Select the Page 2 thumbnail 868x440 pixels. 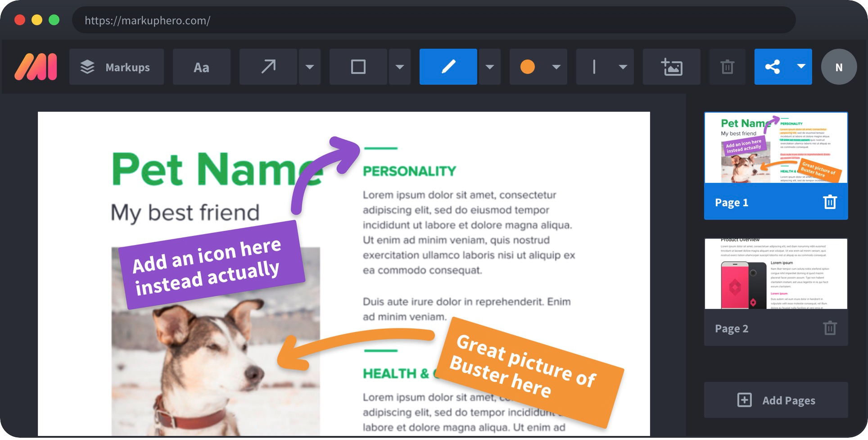(776, 274)
